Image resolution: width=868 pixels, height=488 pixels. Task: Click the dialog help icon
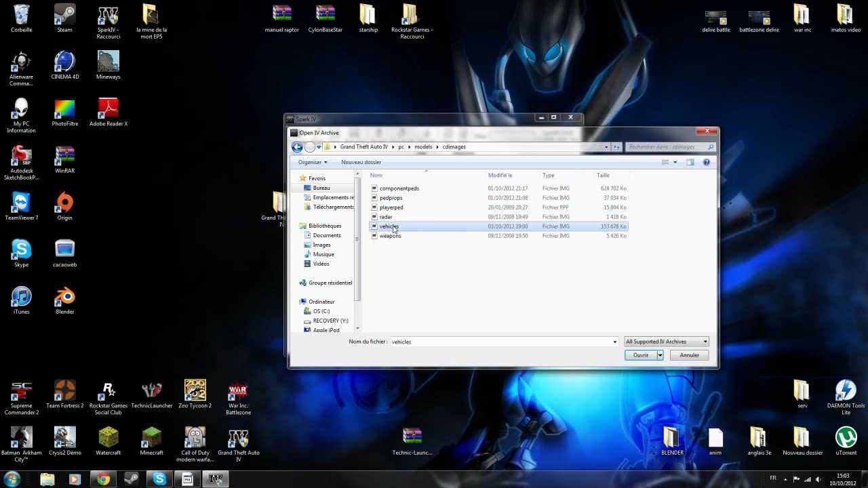(x=707, y=162)
